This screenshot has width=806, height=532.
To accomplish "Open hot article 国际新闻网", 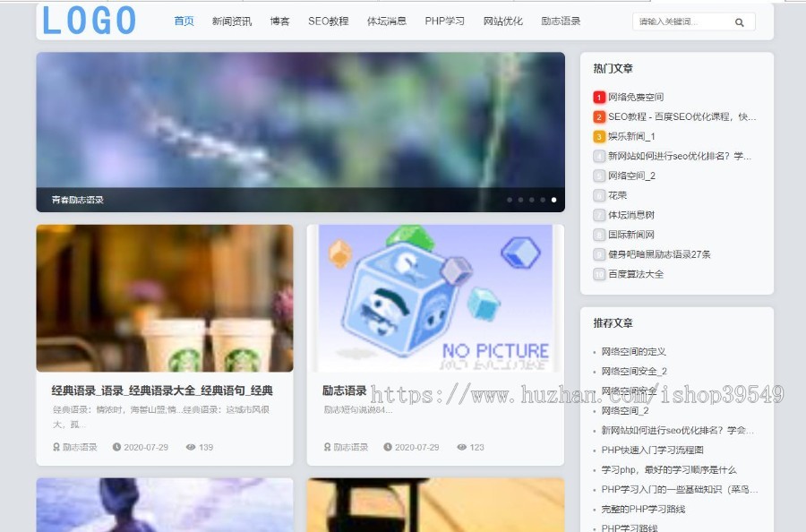I will (631, 235).
